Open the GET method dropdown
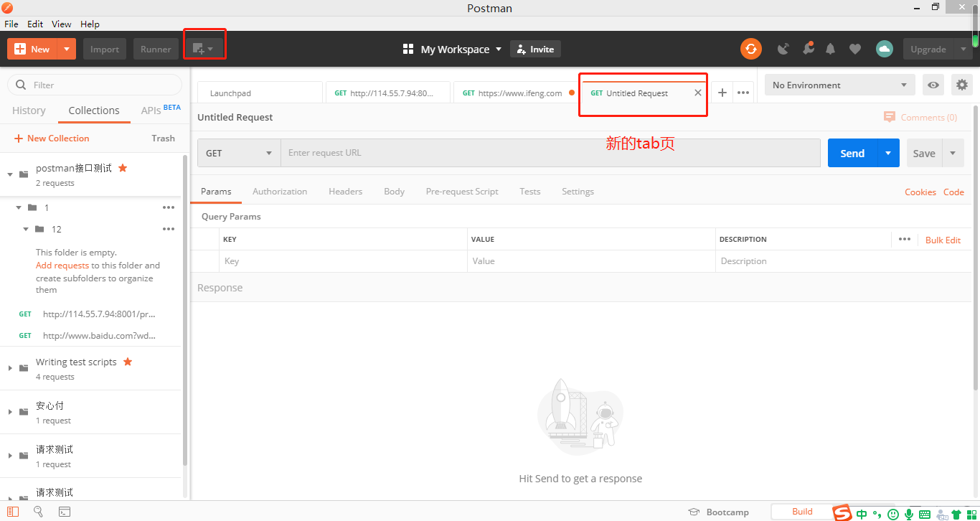980x521 pixels. pos(239,153)
